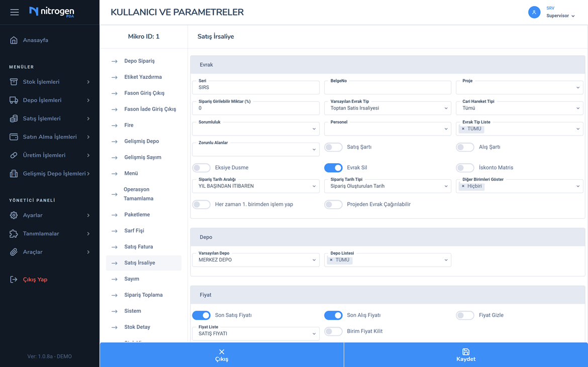Enable Her zaman 1. birimden işlem yap

pos(202,204)
